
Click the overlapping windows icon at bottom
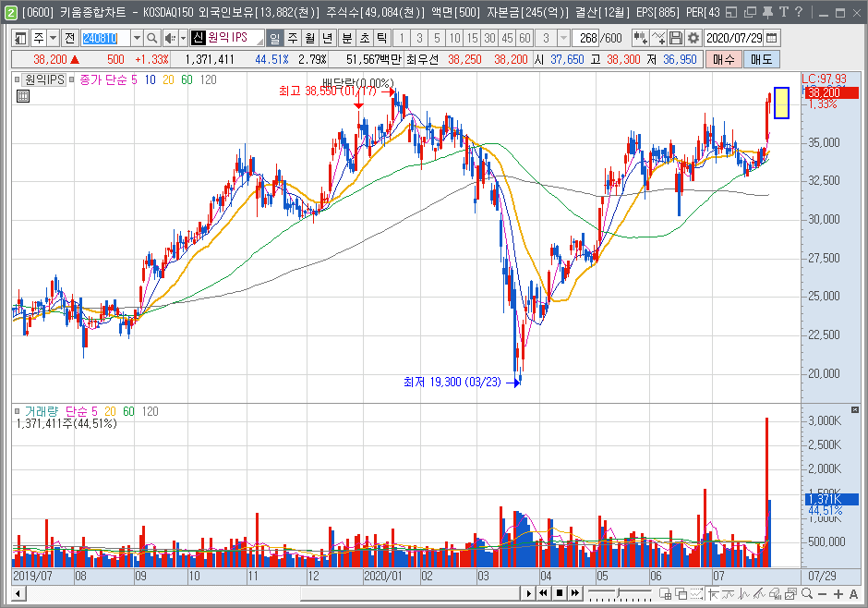681,593
